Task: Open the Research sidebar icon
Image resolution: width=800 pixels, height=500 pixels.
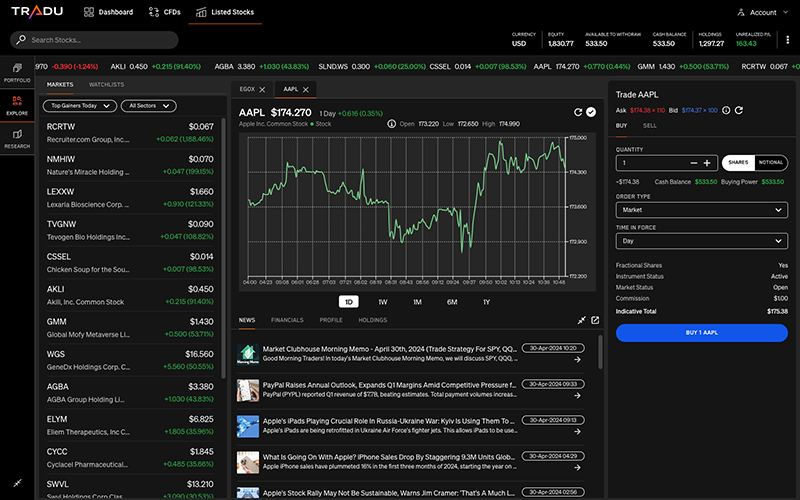Action: point(17,138)
